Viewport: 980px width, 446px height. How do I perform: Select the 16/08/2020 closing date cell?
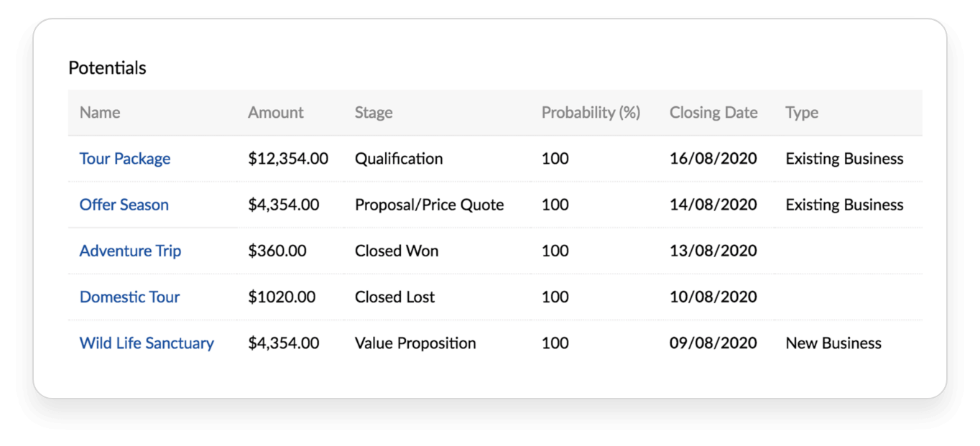(713, 159)
